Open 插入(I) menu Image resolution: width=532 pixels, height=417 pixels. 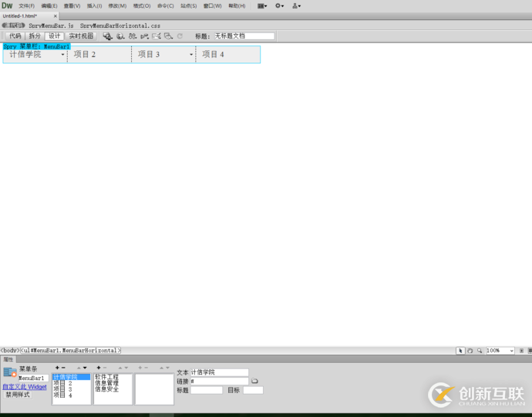94,5
